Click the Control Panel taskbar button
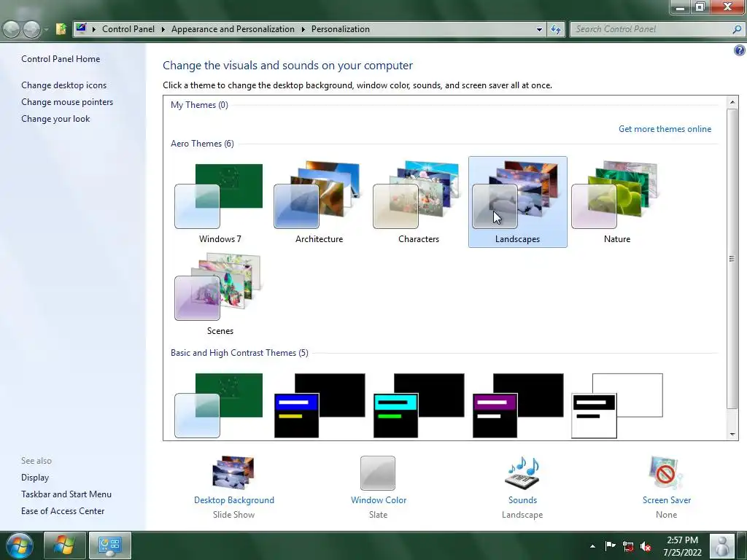The width and height of the screenshot is (747, 560). click(110, 545)
